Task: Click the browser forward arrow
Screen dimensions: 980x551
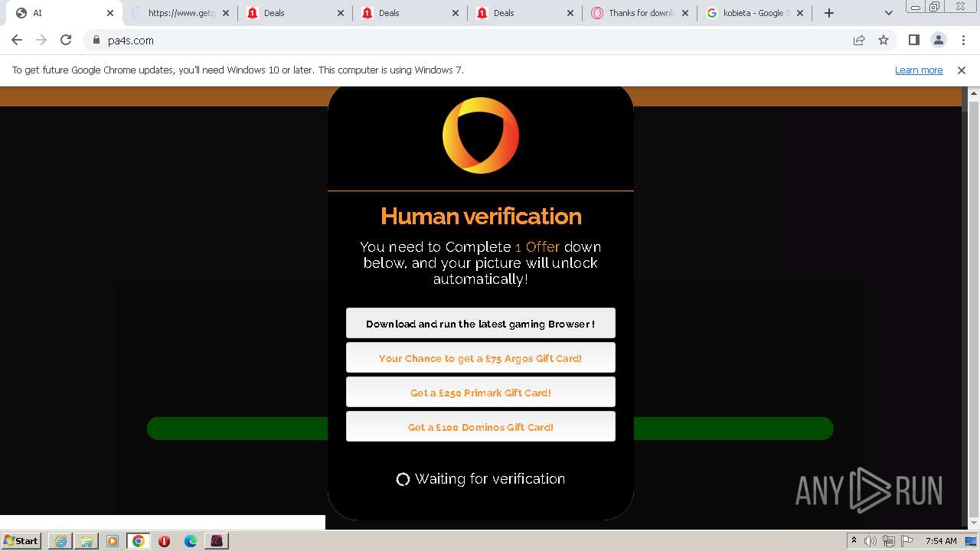Action: coord(41,40)
